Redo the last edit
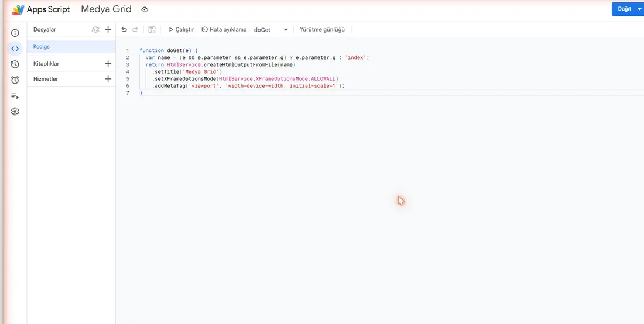Screen dimensions: 644x324 coord(135,29)
